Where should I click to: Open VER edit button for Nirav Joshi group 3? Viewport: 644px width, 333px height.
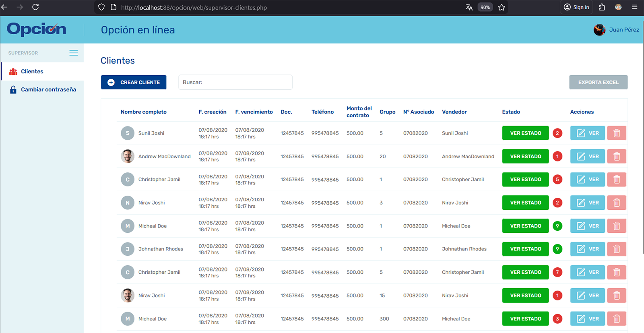587,203
